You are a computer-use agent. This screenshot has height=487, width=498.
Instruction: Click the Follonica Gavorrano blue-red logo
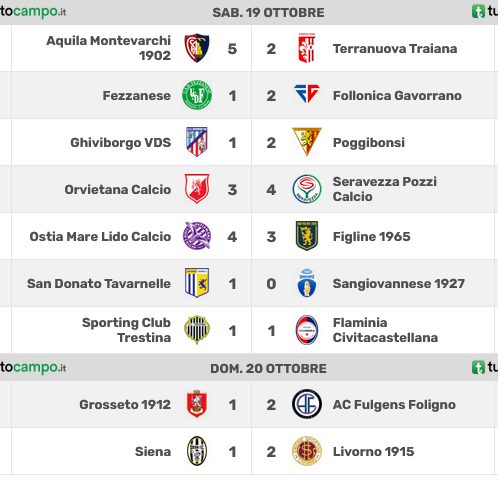click(x=307, y=93)
